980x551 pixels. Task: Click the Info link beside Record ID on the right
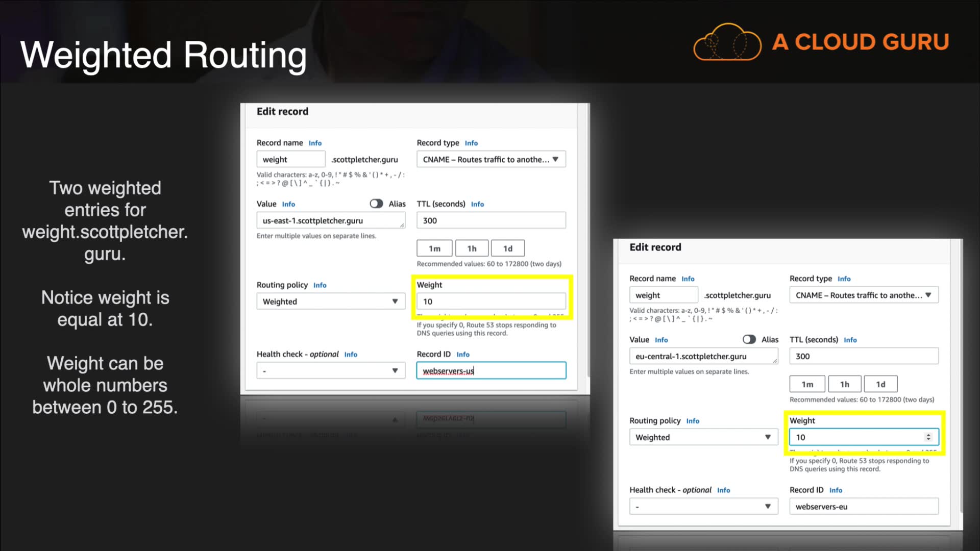tap(836, 490)
